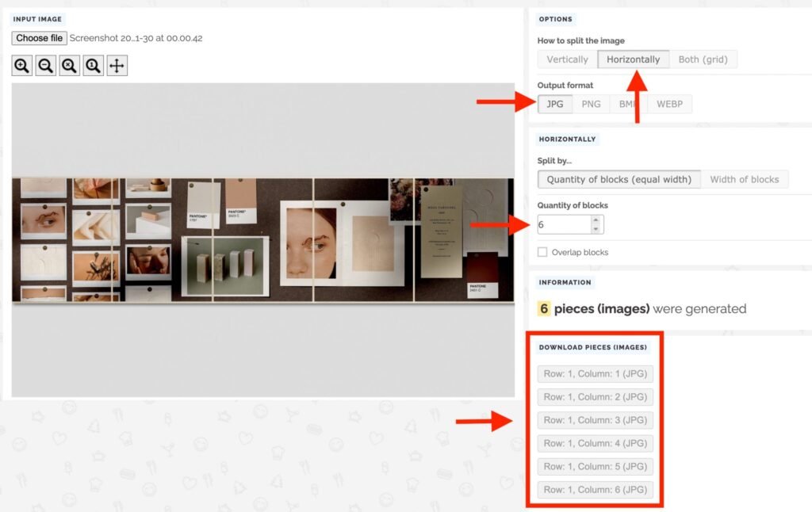Screen dimensions: 812x512
Task: Select Quantity of blocks (equal width) option
Action: pyautogui.click(x=619, y=179)
